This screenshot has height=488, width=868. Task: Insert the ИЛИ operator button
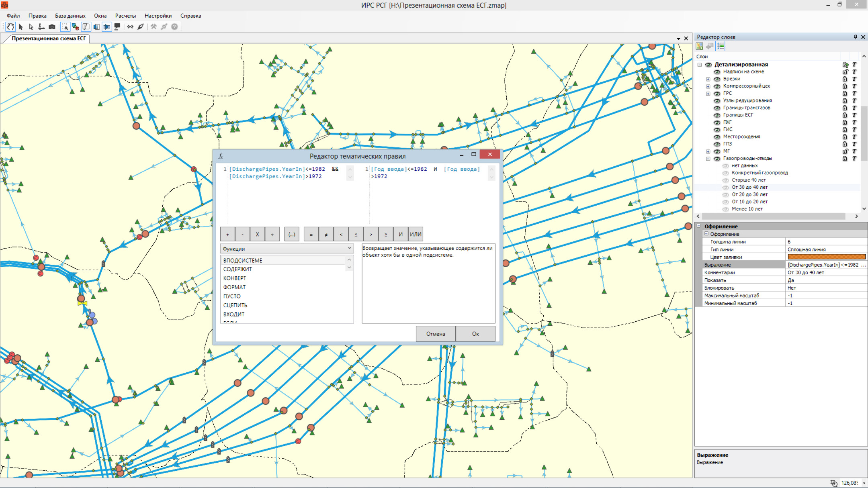416,234
